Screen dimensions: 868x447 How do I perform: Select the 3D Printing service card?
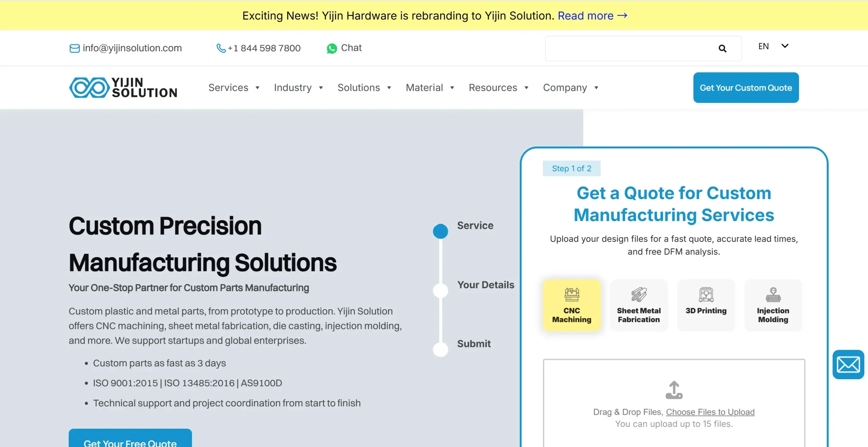[706, 305]
